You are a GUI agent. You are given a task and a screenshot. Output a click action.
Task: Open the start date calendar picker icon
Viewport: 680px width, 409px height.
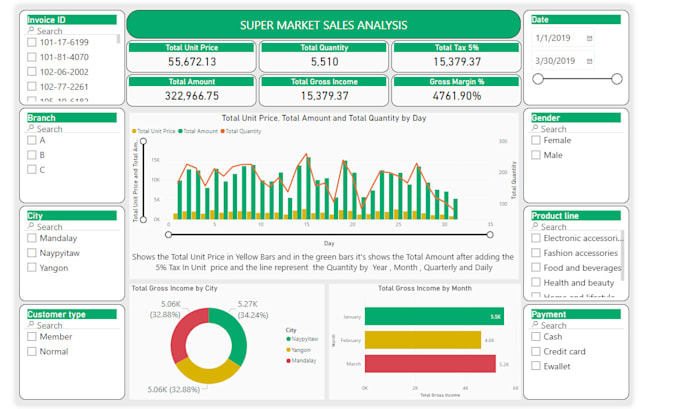coord(589,38)
